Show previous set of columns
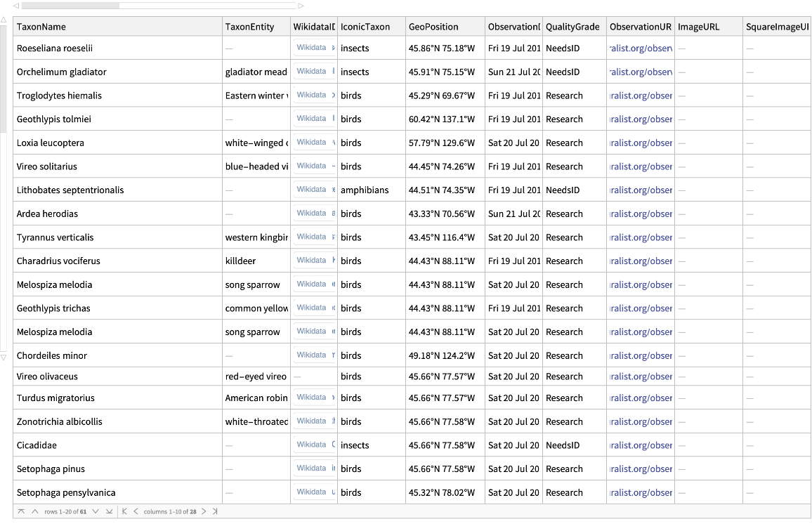The image size is (812, 531). [136, 511]
